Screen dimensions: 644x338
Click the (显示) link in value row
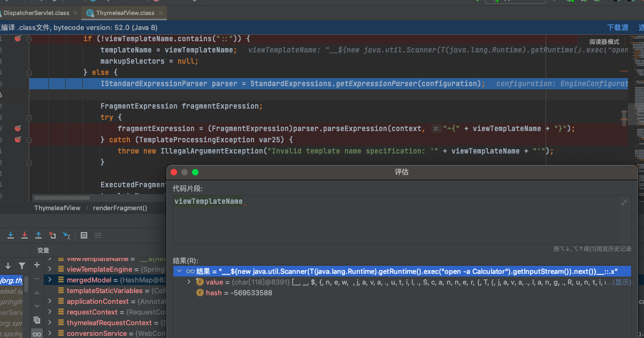(x=622, y=282)
